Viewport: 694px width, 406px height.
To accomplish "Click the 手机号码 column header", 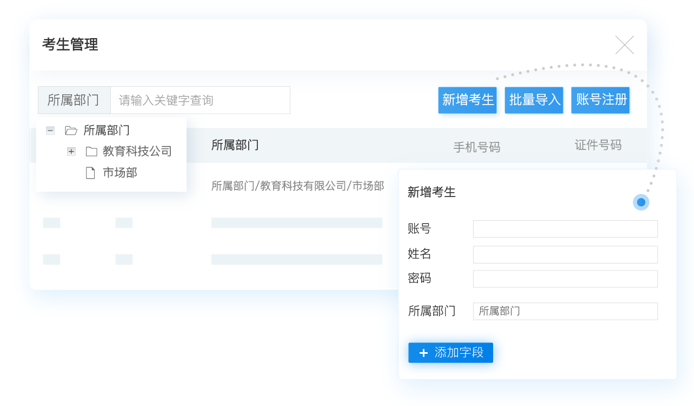I will pos(476,147).
